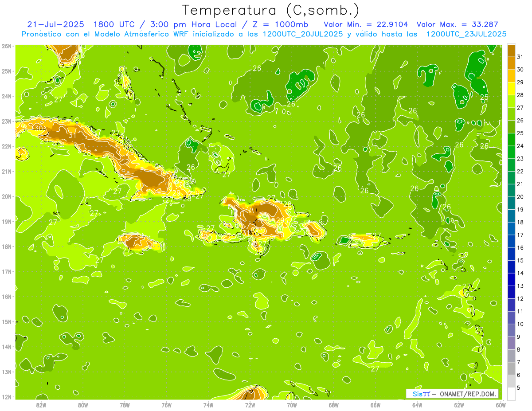
Task: Click the '66W' longitude axis label
Action: [x=376, y=405]
